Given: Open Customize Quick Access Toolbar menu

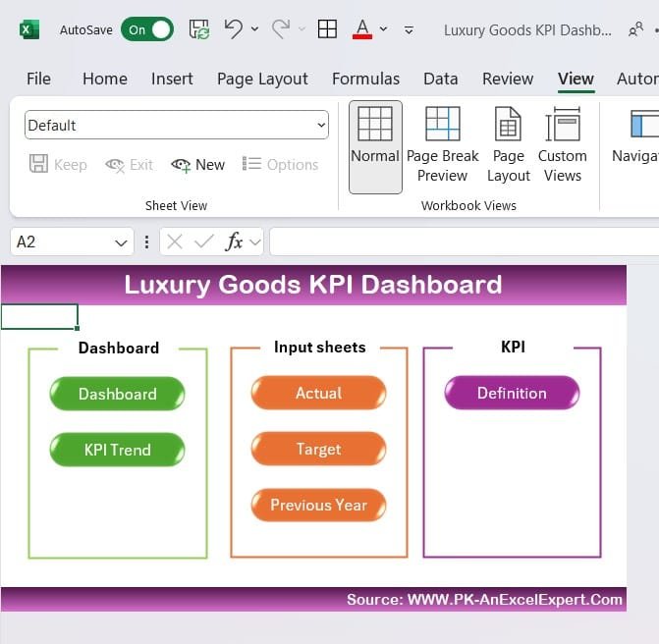Looking at the screenshot, I should (x=409, y=29).
